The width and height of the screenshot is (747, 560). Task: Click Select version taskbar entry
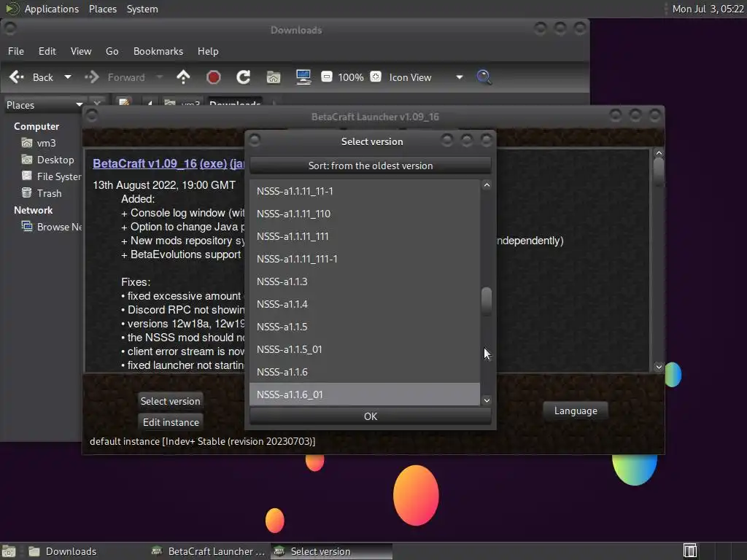tap(332, 551)
